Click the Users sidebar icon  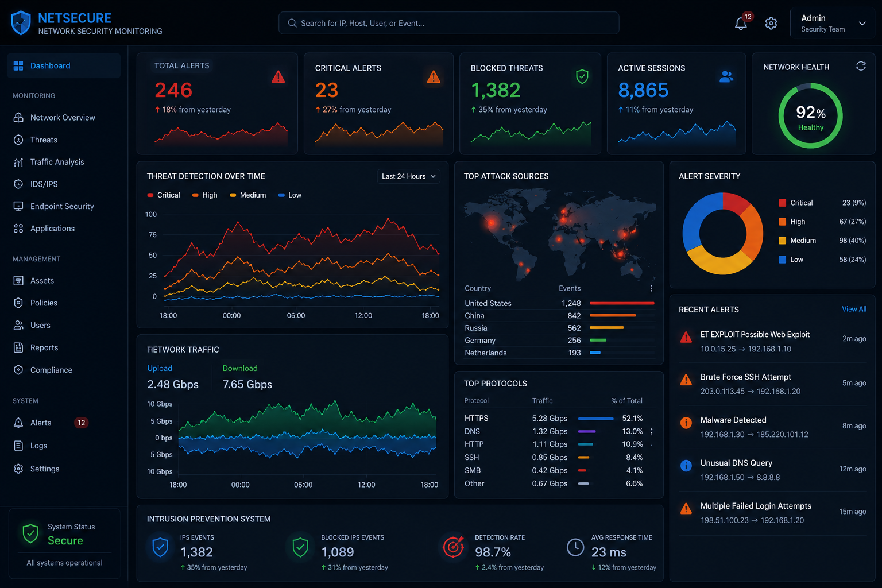pyautogui.click(x=18, y=325)
